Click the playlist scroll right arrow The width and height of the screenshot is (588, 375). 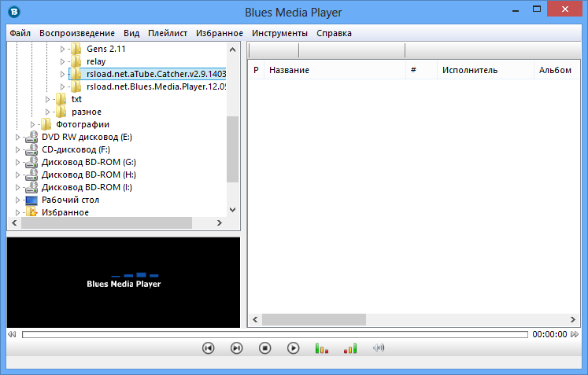coord(573,319)
